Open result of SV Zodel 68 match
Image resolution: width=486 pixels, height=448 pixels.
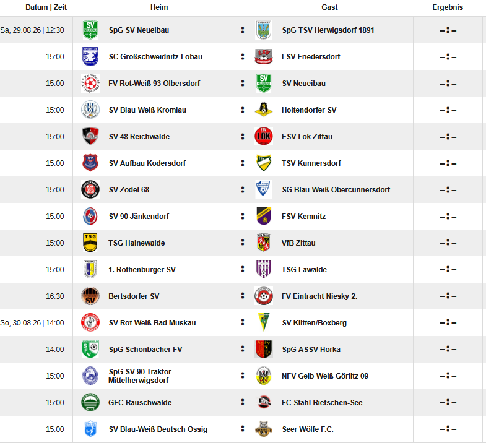click(448, 190)
